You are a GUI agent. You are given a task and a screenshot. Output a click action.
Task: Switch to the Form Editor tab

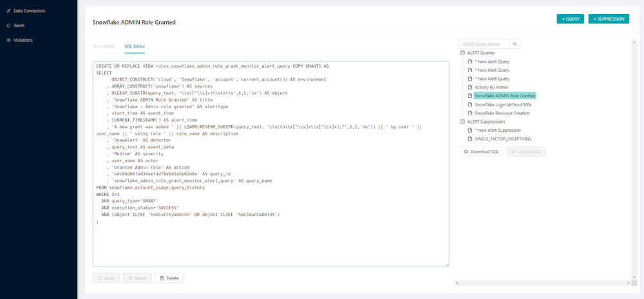(104, 46)
